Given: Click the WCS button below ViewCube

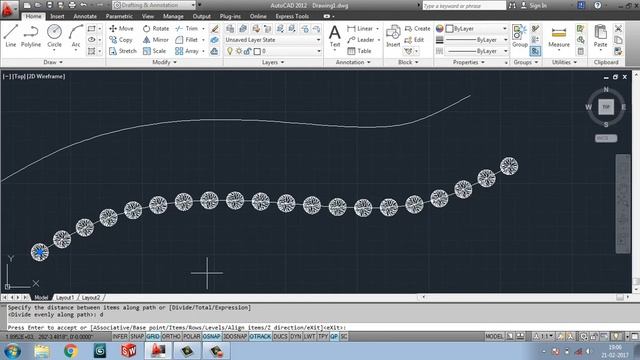Looking at the screenshot, I should pyautogui.click(x=606, y=138).
